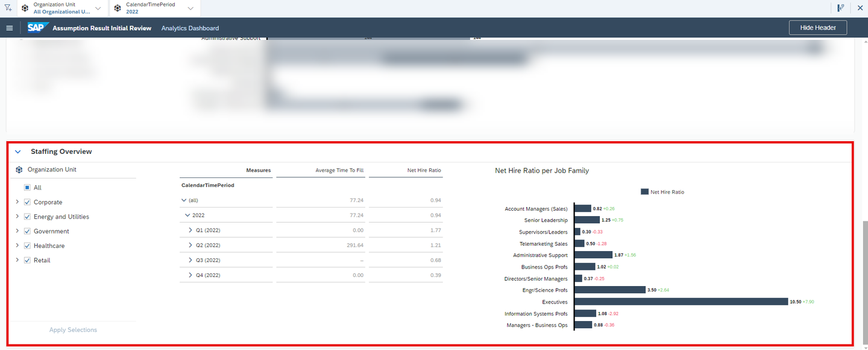Image resolution: width=868 pixels, height=350 pixels.
Task: Click the Organization Unit filter cube icon
Action: pyautogui.click(x=25, y=8)
